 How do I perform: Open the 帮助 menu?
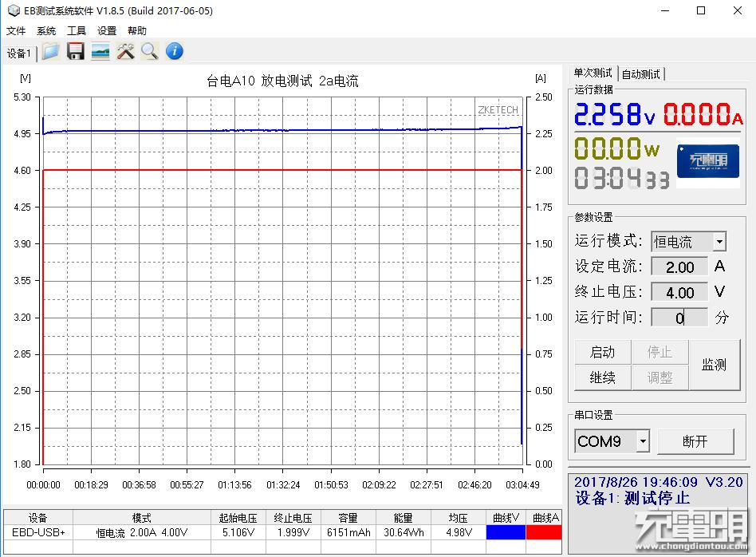pos(136,30)
